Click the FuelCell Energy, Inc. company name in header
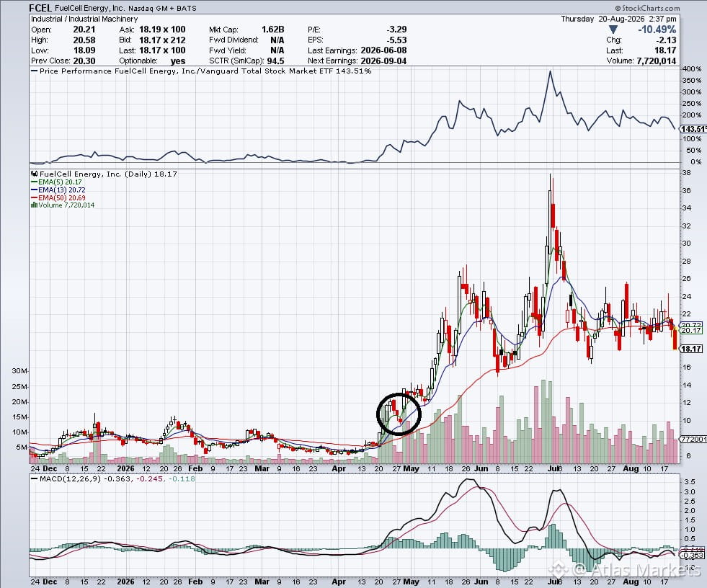 click(89, 8)
